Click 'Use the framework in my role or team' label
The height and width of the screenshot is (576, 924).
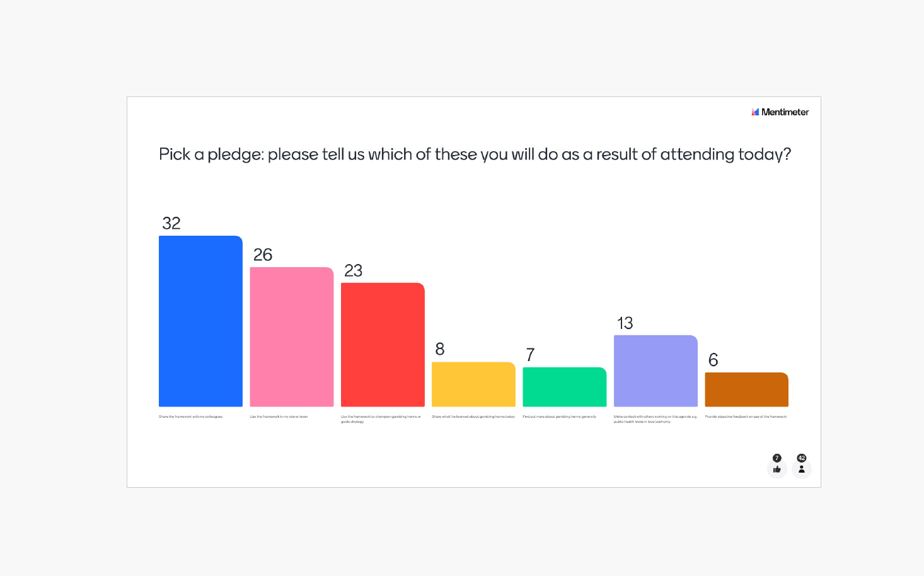point(279,417)
